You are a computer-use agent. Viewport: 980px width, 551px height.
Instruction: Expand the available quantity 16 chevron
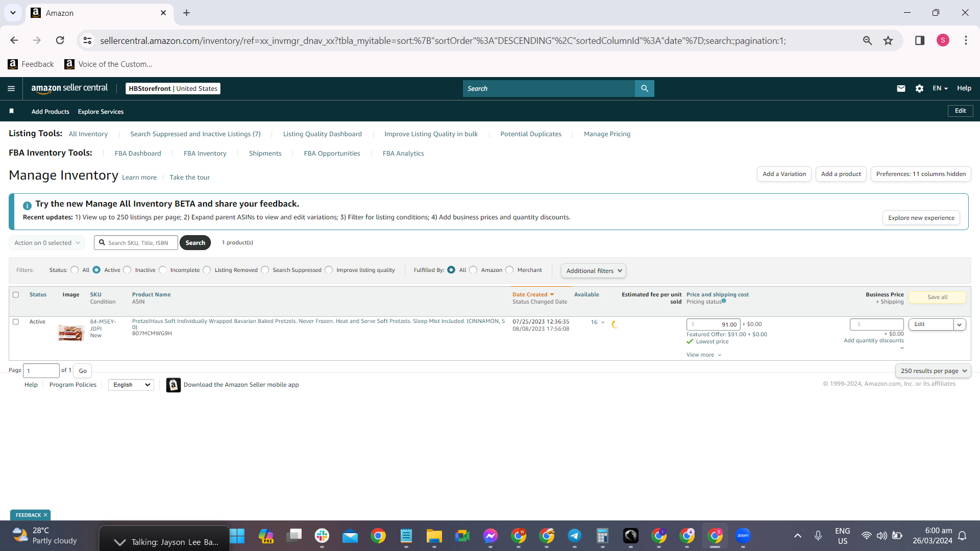[603, 322]
